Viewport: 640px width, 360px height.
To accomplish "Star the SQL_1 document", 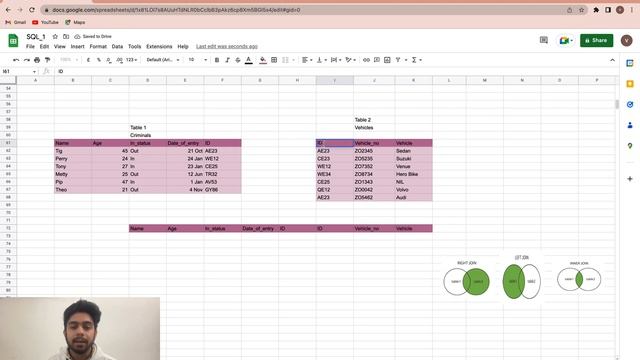I will [55, 37].
